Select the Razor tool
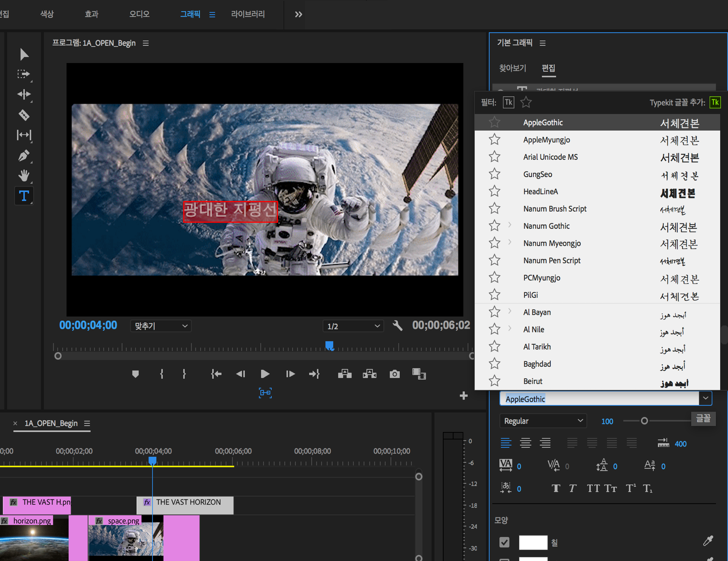 (24, 115)
